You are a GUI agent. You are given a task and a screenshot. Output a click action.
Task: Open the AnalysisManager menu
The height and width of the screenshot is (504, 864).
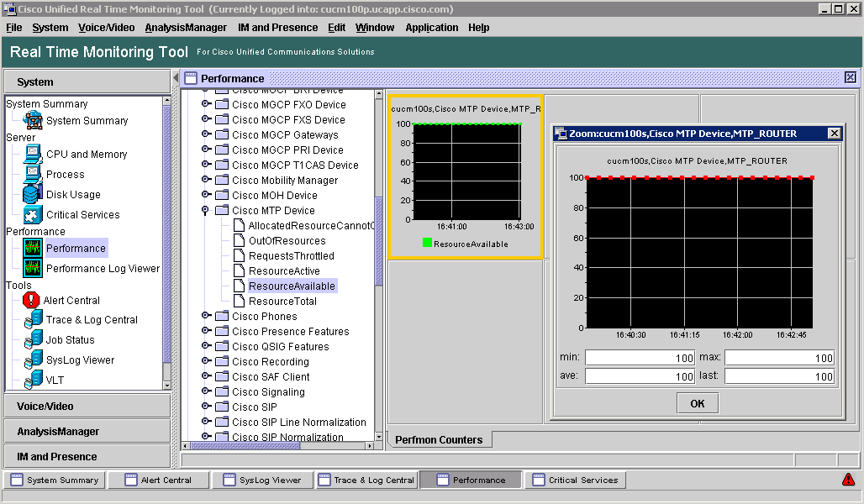[186, 28]
